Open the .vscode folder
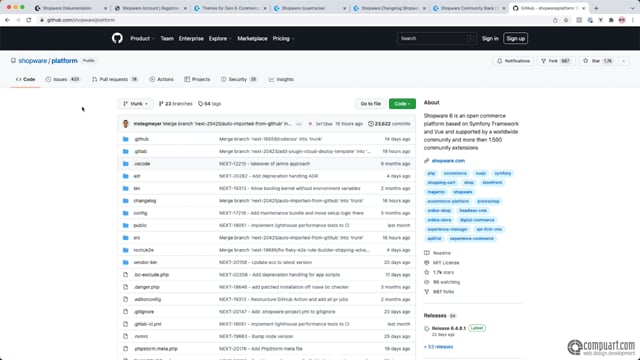 click(x=142, y=164)
